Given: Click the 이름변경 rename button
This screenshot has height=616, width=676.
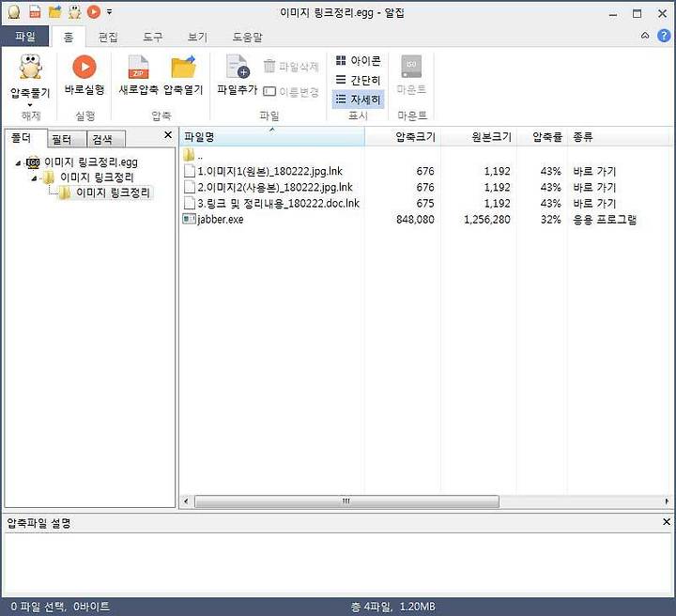Looking at the screenshot, I should 291,91.
